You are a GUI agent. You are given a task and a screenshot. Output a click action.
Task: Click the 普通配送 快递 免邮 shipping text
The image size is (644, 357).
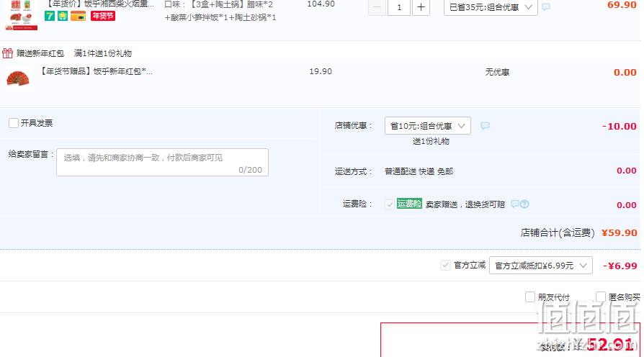[x=419, y=171]
